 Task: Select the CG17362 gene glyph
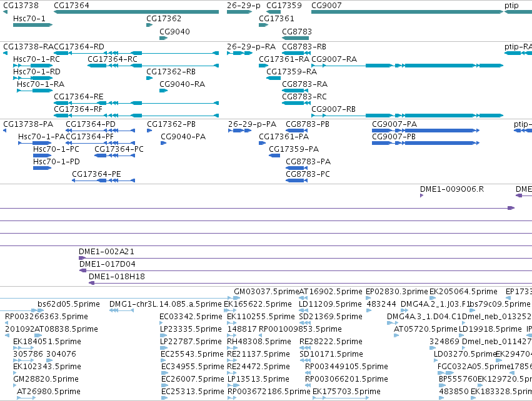[x=149, y=25]
